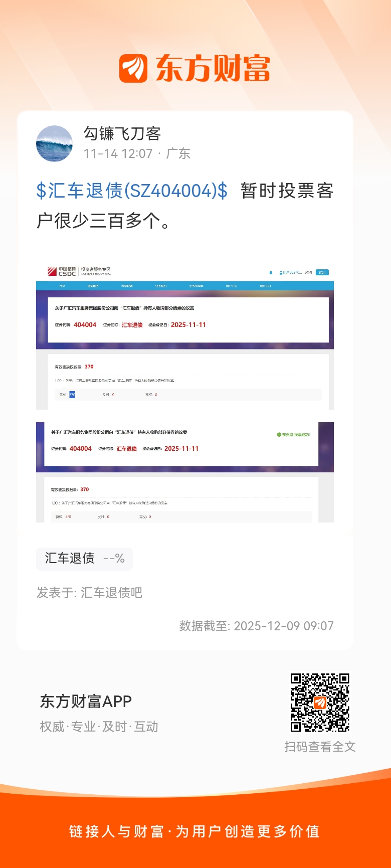
Task: Click the 东方财富APP label
Action: coord(86,701)
